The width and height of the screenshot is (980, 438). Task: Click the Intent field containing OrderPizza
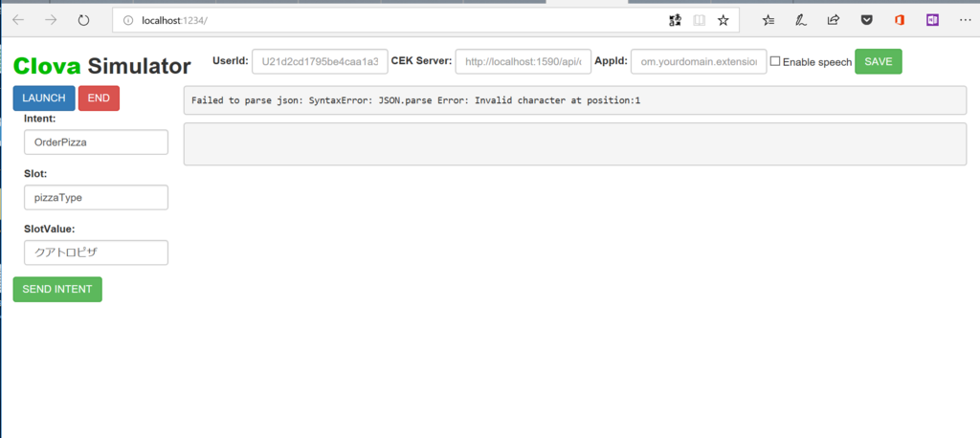point(97,142)
